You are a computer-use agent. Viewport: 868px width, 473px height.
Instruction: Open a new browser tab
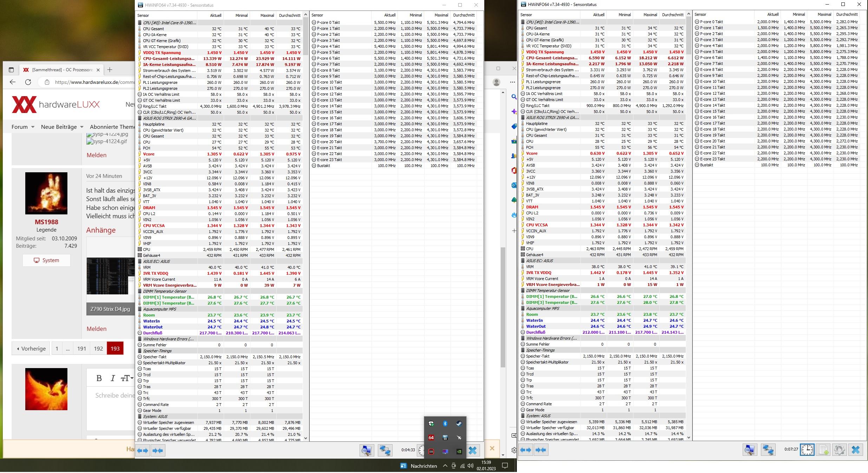tap(110, 70)
